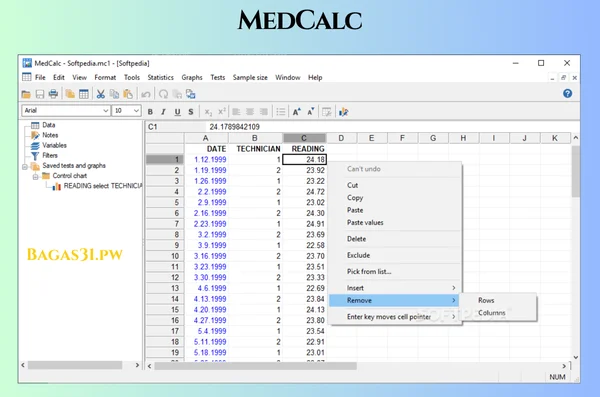Toggle bold formatting
The height and width of the screenshot is (397, 600).
click(x=150, y=112)
